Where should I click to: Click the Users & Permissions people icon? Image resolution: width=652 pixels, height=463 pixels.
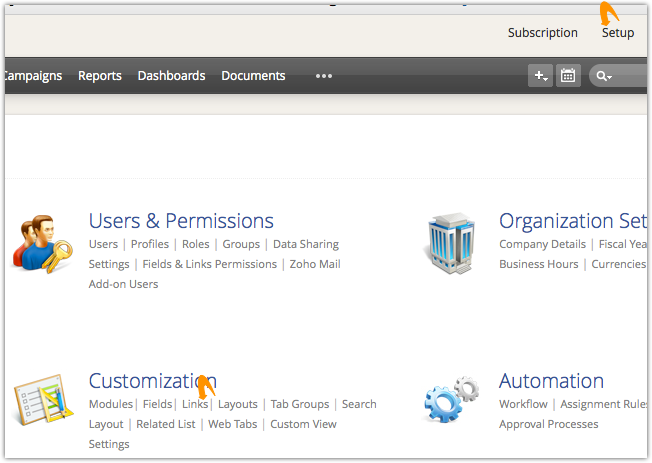[x=42, y=244]
